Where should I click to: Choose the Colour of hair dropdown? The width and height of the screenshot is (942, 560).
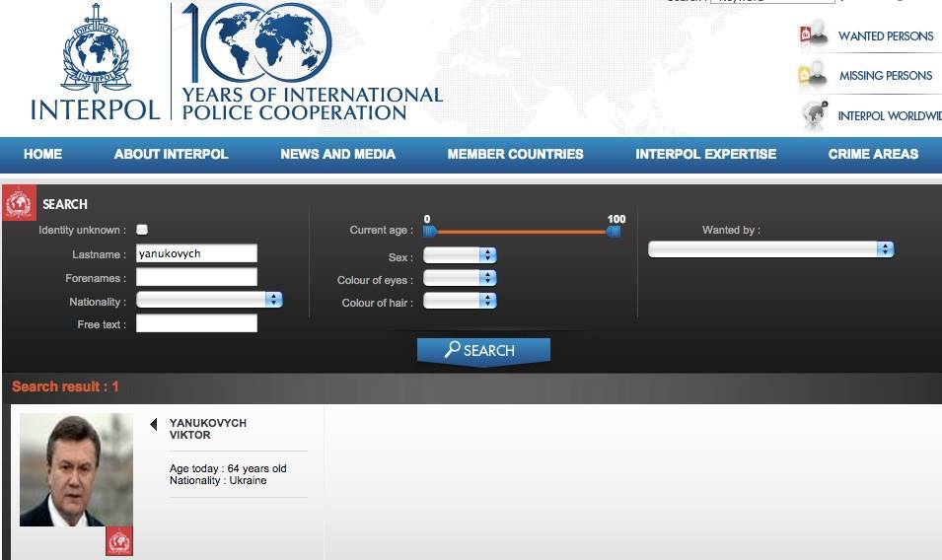460,301
